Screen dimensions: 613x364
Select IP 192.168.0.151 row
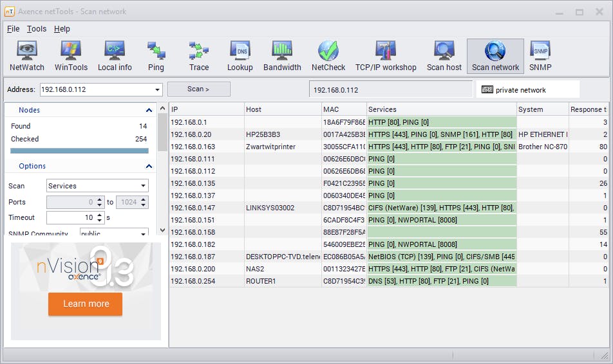tap(389, 220)
